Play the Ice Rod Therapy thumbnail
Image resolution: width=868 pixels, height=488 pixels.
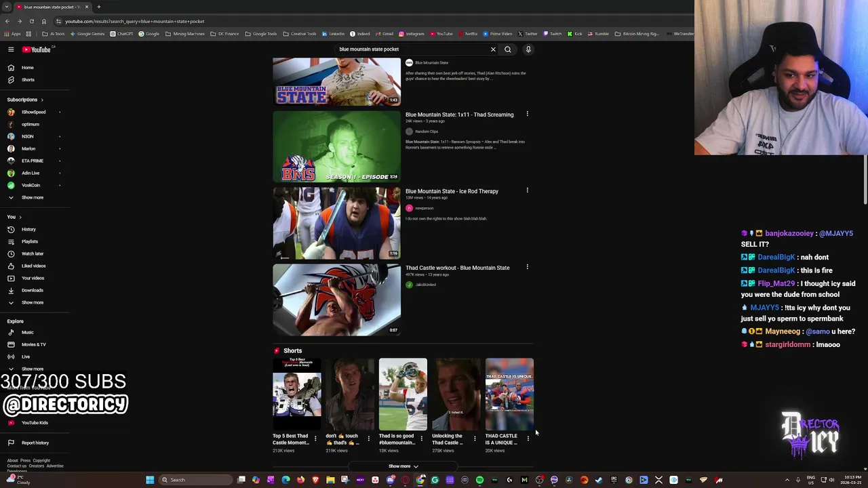[x=337, y=223]
